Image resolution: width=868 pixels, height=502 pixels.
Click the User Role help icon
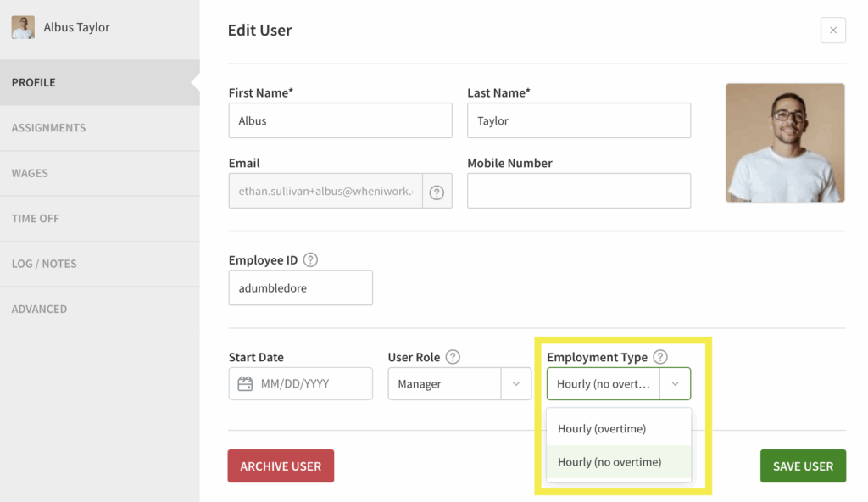tap(453, 357)
